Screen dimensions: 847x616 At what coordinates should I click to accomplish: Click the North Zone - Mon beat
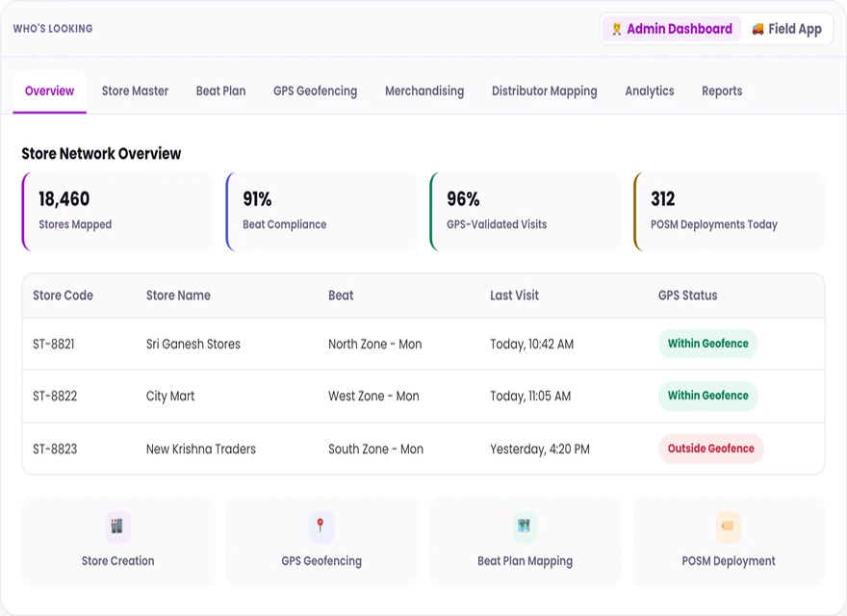coord(374,345)
